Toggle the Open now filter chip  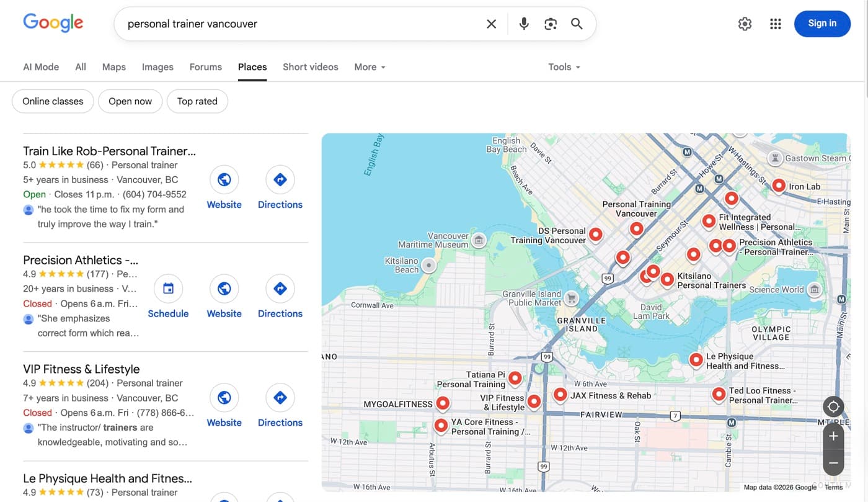click(130, 101)
